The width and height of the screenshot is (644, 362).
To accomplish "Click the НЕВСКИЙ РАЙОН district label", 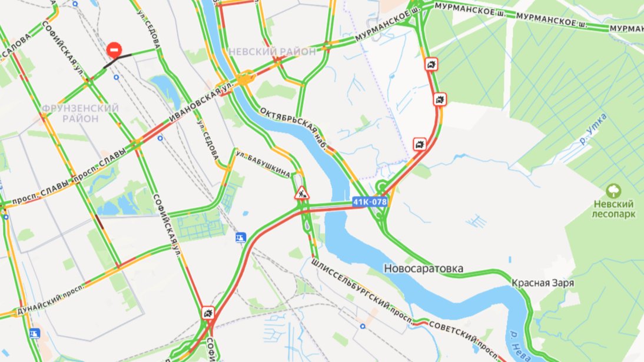I will pos(273,52).
